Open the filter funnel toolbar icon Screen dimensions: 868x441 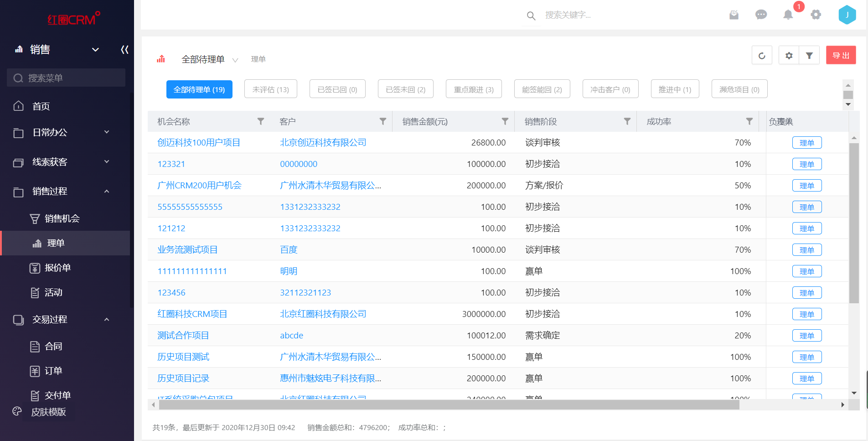[x=809, y=56]
